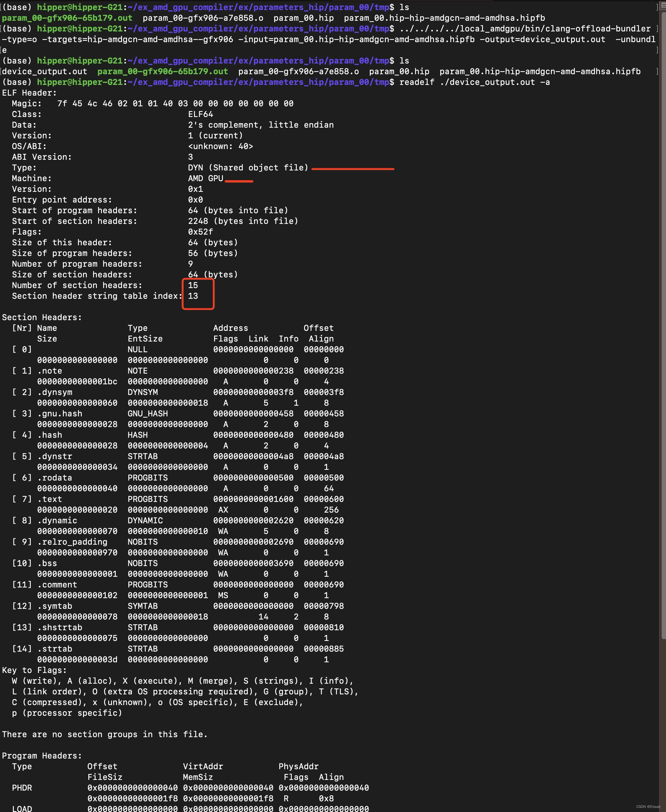This screenshot has width=666, height=812.
Task: Click the 'GNU_HASH' type cell
Action: pyautogui.click(x=148, y=414)
